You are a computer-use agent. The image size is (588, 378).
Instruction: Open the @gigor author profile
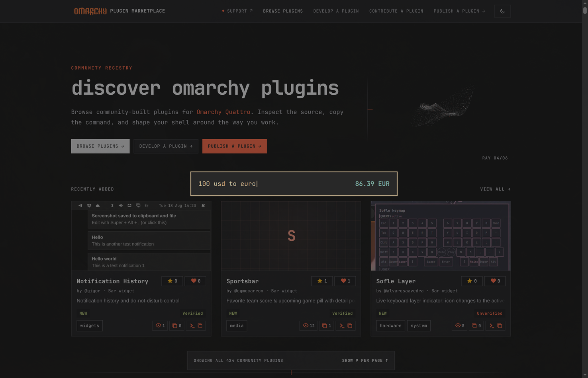[x=92, y=291]
